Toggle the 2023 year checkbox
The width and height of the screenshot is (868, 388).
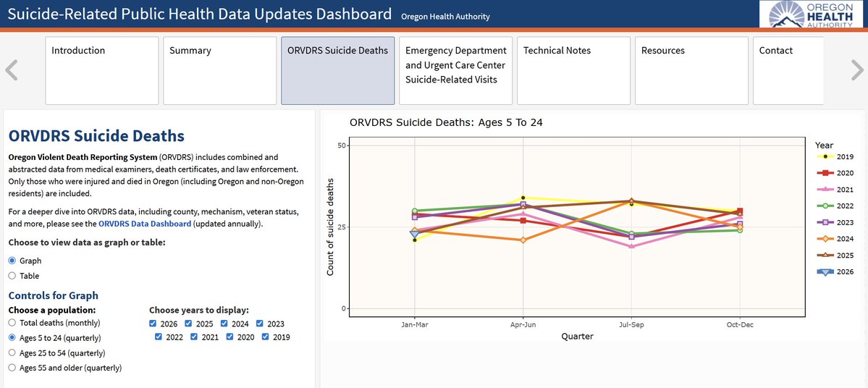(260, 324)
